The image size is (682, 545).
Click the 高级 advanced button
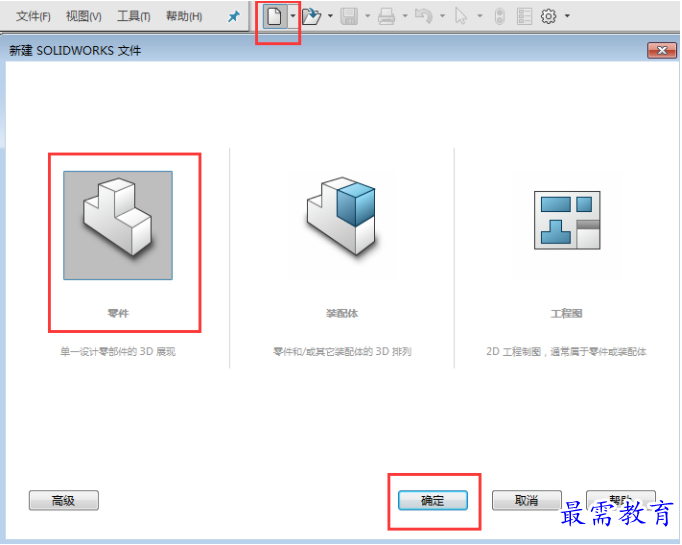coord(64,501)
